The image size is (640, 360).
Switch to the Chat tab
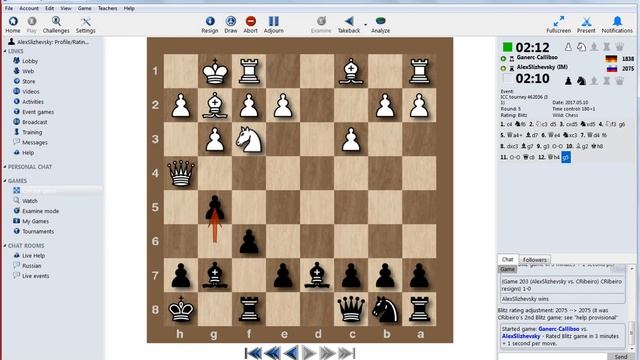point(507,259)
